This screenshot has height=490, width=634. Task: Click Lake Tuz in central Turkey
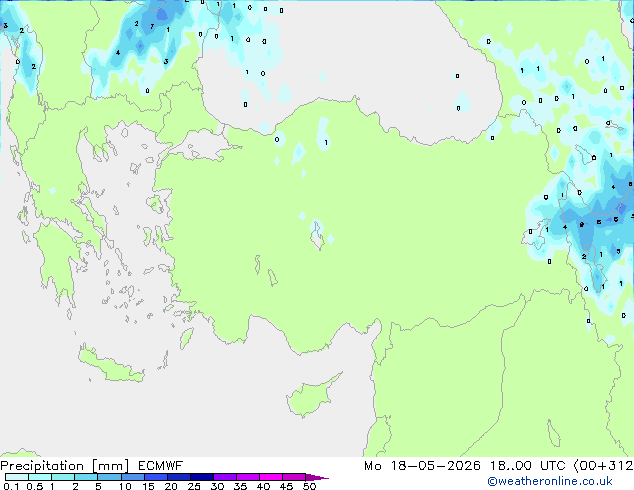point(317,234)
